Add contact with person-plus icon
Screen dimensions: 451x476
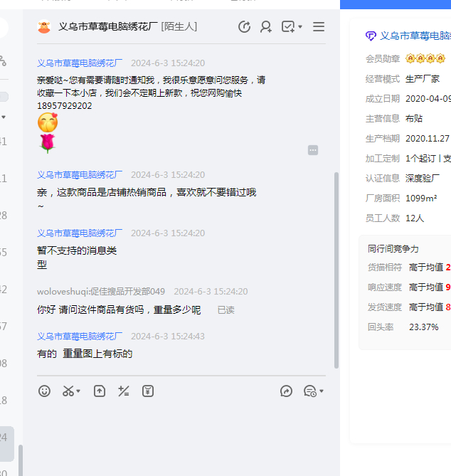click(x=266, y=27)
